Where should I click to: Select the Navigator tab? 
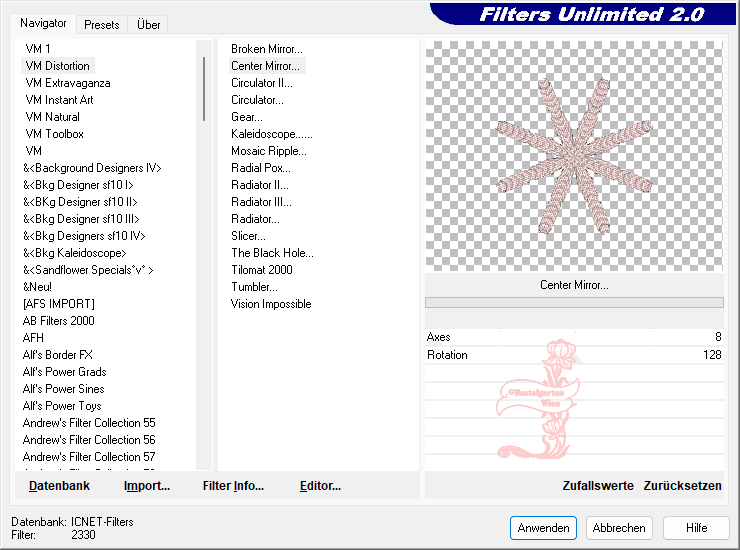tap(44, 23)
